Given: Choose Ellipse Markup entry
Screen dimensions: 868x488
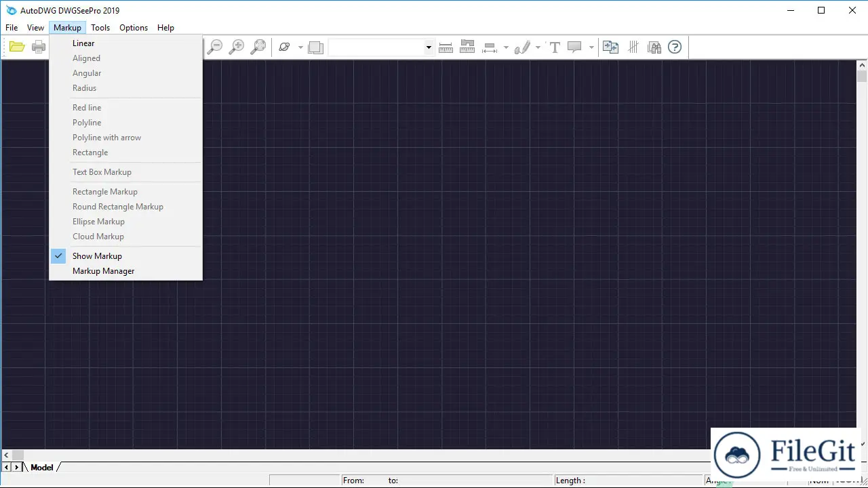Looking at the screenshot, I should tap(125, 222).
